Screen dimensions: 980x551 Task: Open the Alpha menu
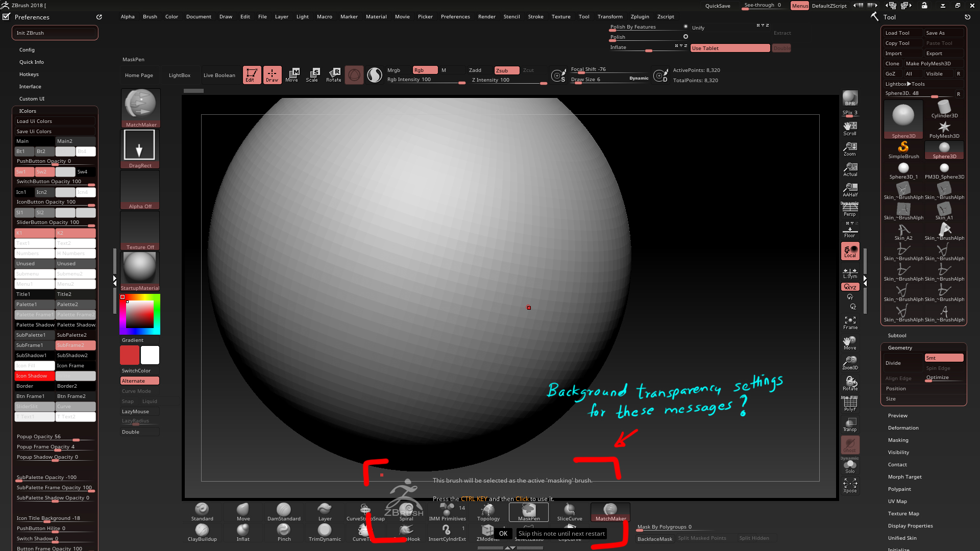tap(128, 17)
